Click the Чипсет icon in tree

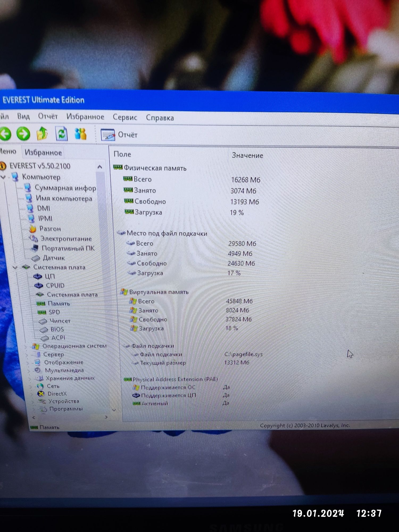[x=43, y=321]
